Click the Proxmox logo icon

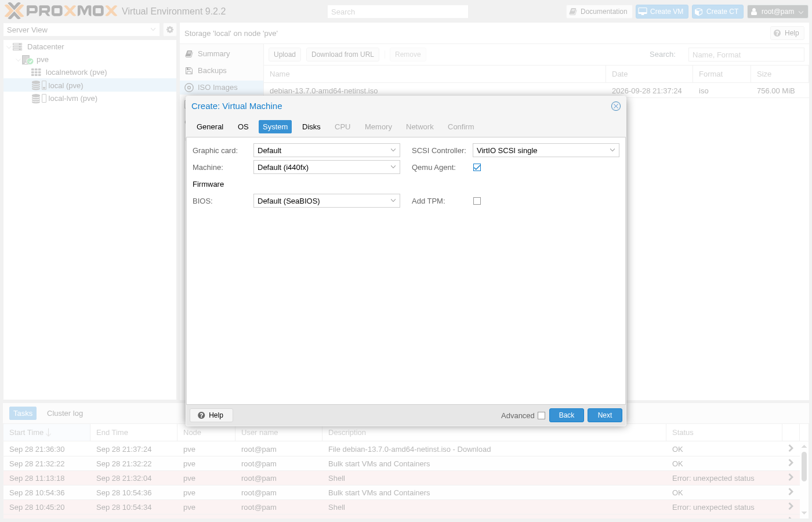coord(14,11)
